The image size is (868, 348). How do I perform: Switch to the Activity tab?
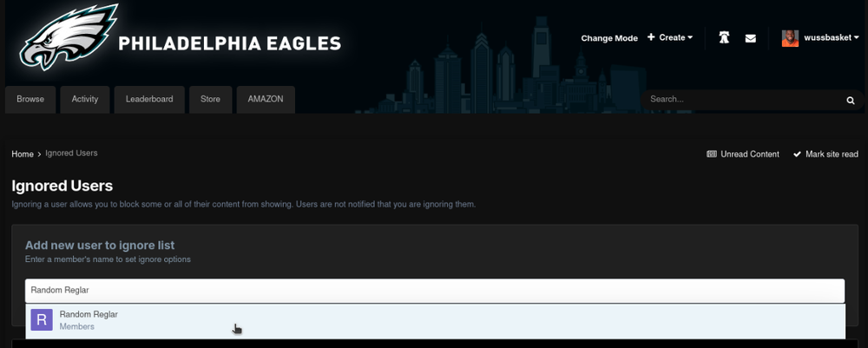tap(85, 100)
